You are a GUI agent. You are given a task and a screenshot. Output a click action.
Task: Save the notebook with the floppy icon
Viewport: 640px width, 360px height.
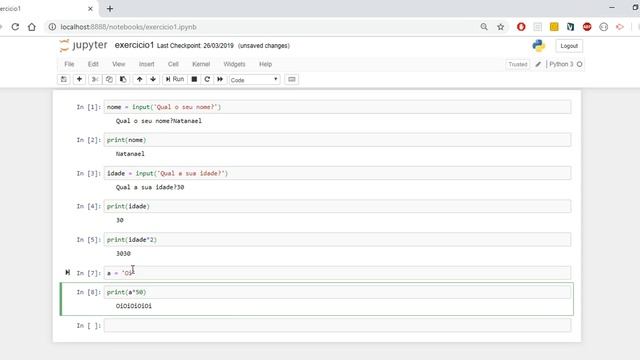[64, 79]
